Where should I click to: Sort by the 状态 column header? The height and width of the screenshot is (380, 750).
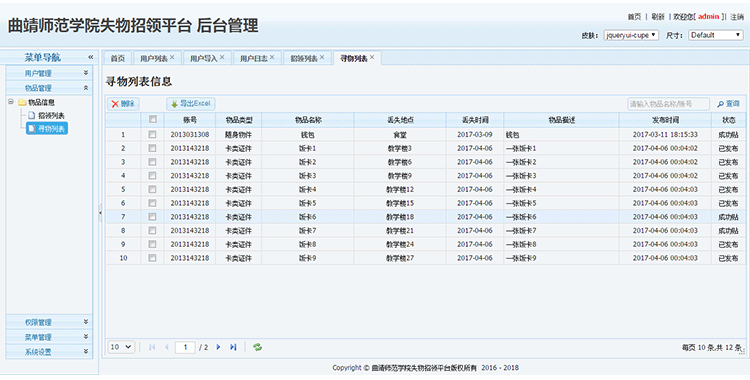coord(728,120)
